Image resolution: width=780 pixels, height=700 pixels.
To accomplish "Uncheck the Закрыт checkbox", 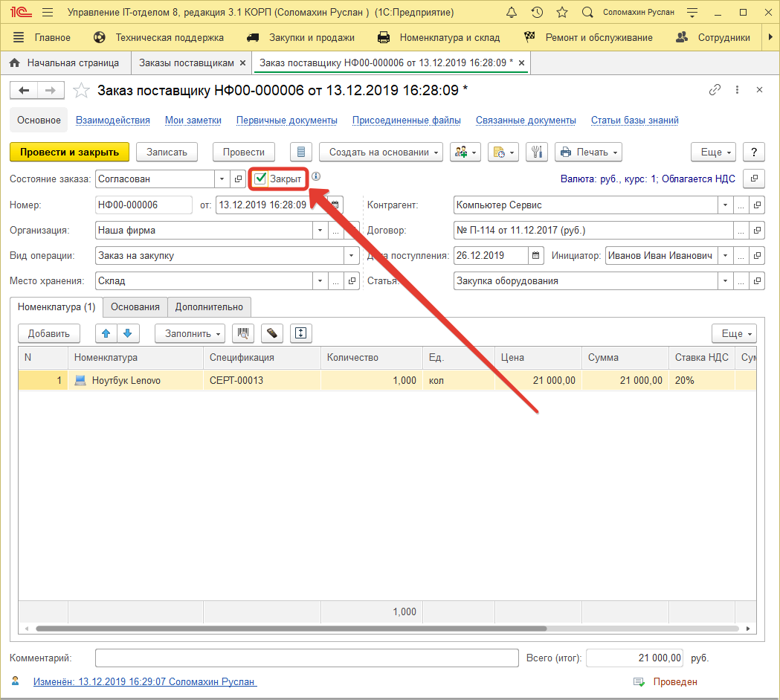I will [260, 179].
